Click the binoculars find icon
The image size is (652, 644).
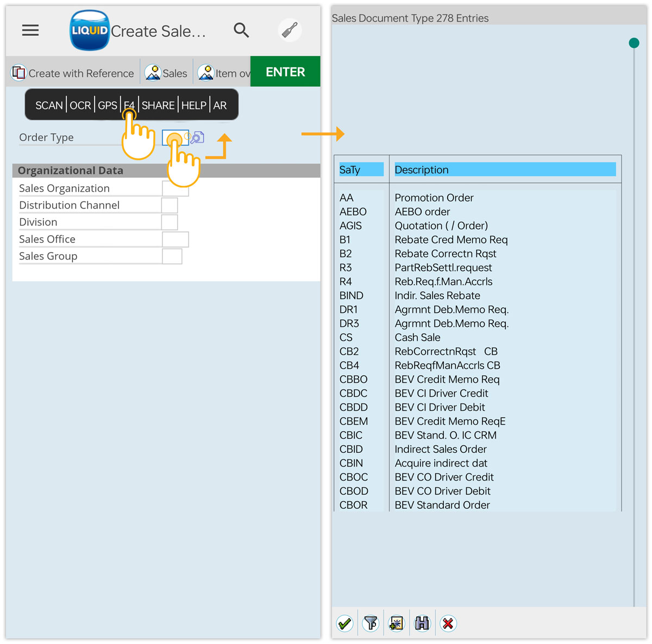click(x=422, y=623)
